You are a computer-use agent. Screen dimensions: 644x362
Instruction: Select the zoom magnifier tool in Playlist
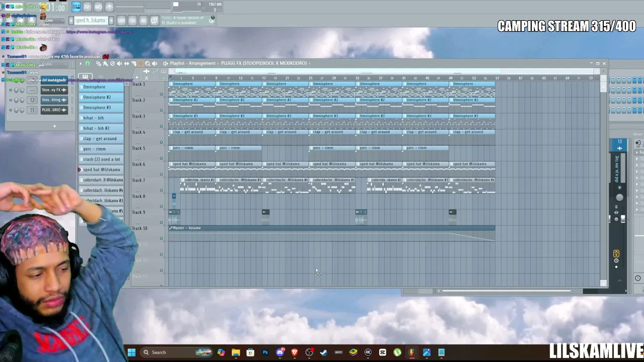[147, 63]
